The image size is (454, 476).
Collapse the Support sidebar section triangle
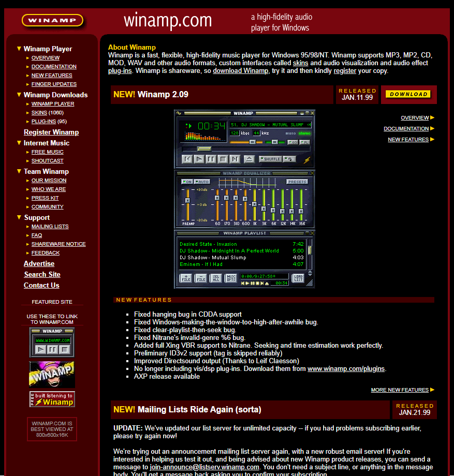point(19,217)
